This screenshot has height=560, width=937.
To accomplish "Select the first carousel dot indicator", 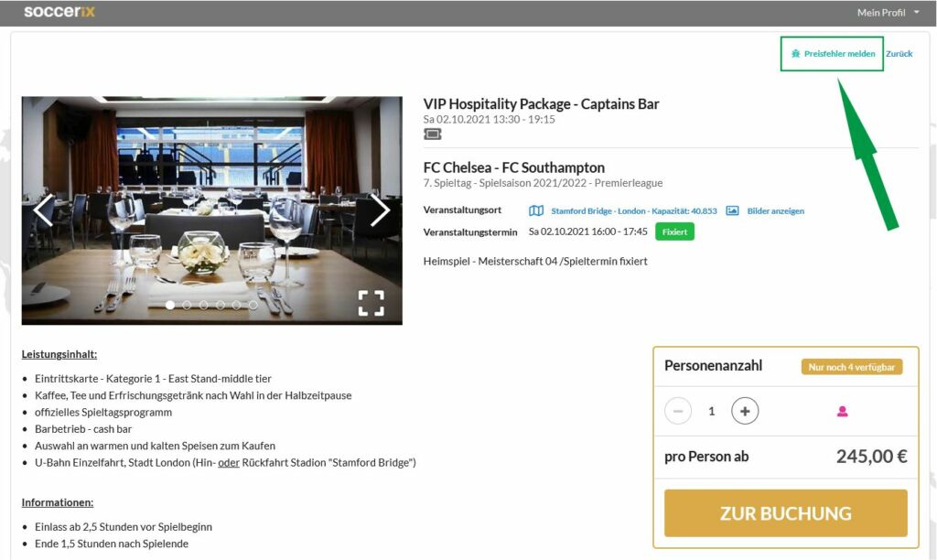I will pyautogui.click(x=170, y=305).
